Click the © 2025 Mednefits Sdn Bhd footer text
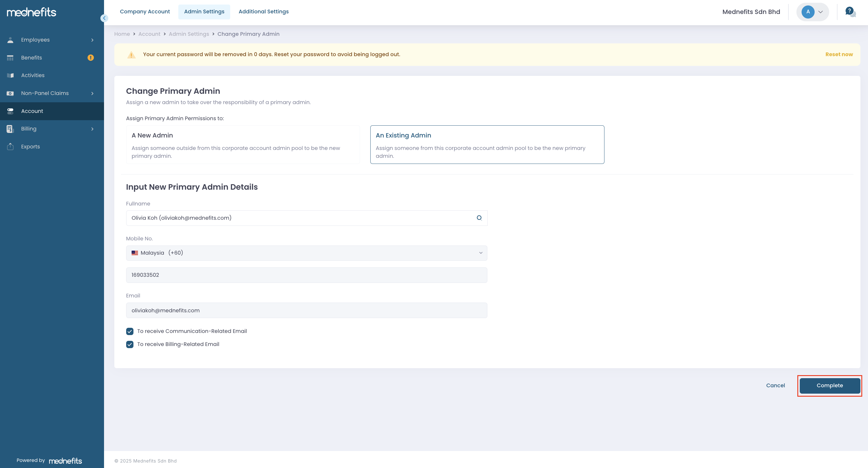The image size is (868, 468). [146, 461]
